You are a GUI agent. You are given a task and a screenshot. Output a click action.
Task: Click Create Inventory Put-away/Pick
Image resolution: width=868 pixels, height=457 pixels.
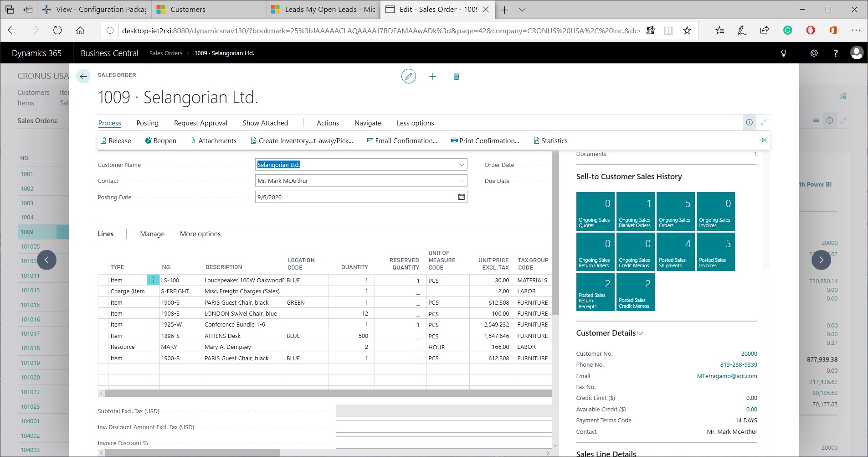302,141
